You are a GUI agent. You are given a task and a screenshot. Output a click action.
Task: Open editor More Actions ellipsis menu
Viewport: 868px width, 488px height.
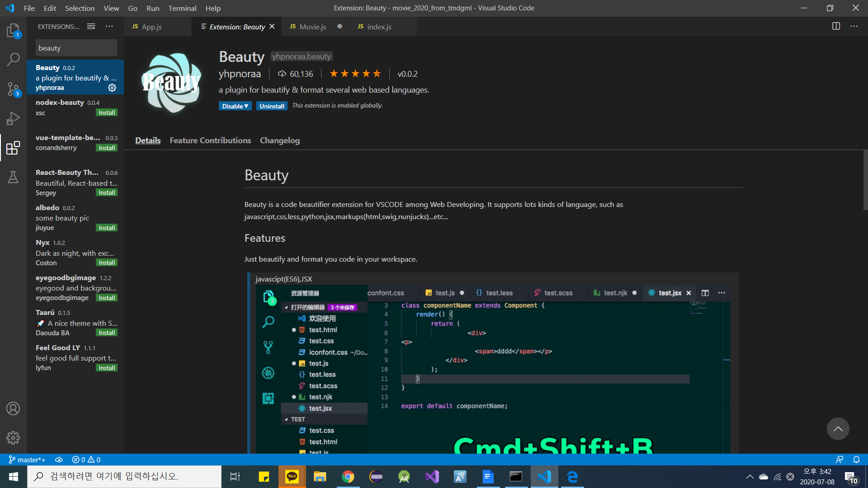coord(854,26)
